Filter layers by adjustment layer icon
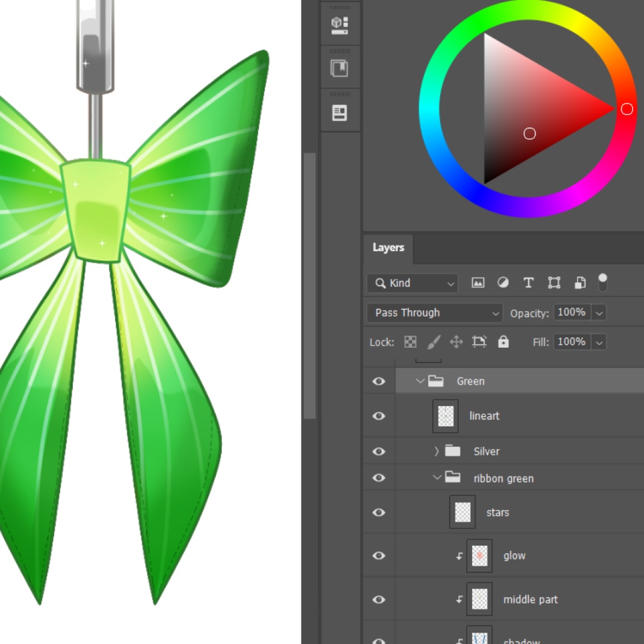This screenshot has height=644, width=644. [502, 282]
